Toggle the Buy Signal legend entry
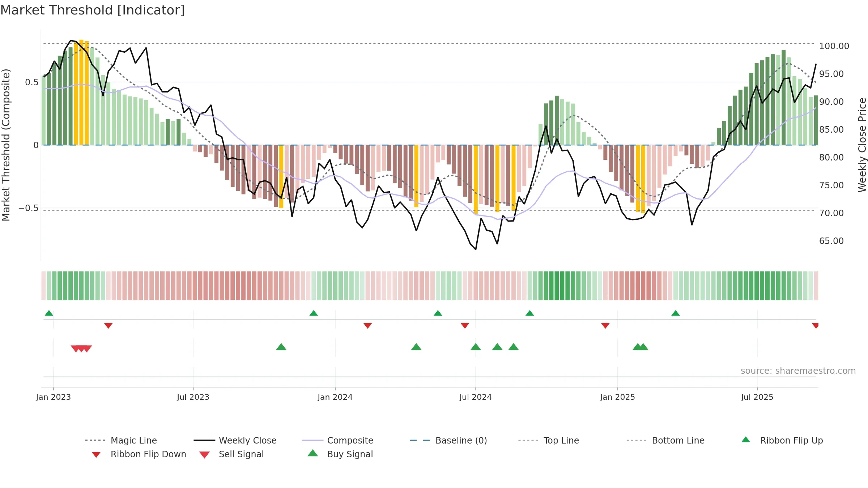 (x=340, y=454)
